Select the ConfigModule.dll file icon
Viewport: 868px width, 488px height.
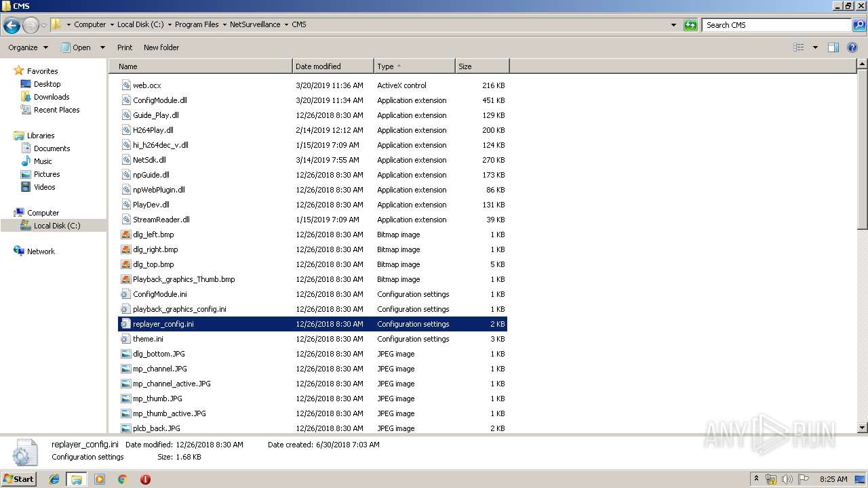(x=126, y=100)
